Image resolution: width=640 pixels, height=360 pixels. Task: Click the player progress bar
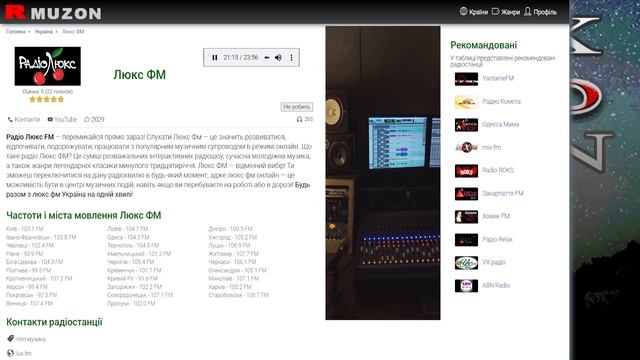(x=267, y=58)
